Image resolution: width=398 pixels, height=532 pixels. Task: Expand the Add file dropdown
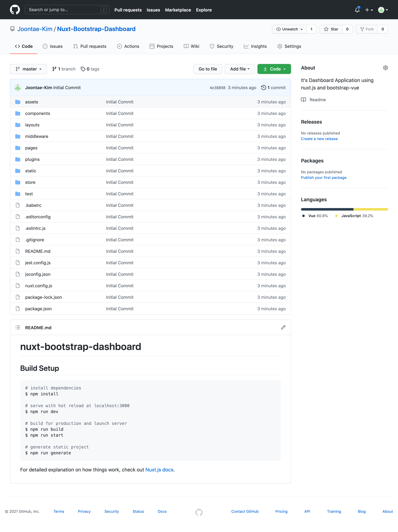[240, 69]
